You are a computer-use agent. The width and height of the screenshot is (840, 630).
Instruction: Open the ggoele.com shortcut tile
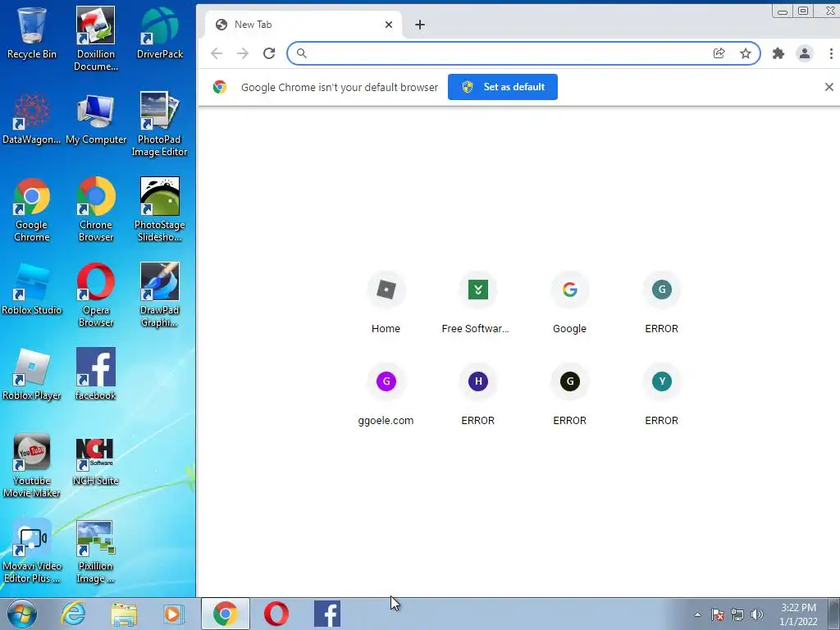point(386,395)
